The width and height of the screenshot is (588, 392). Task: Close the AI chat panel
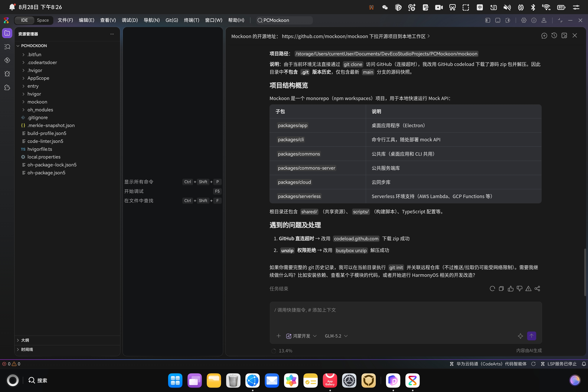point(575,36)
